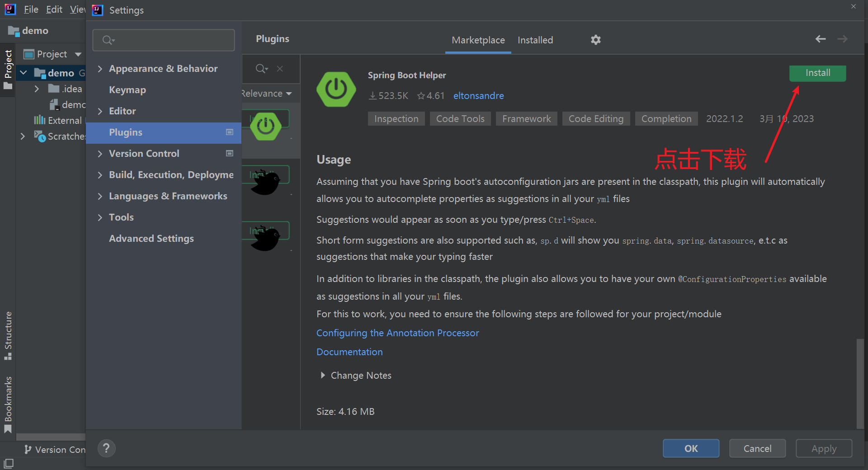Click the Plugins project-level settings icon

[230, 132]
